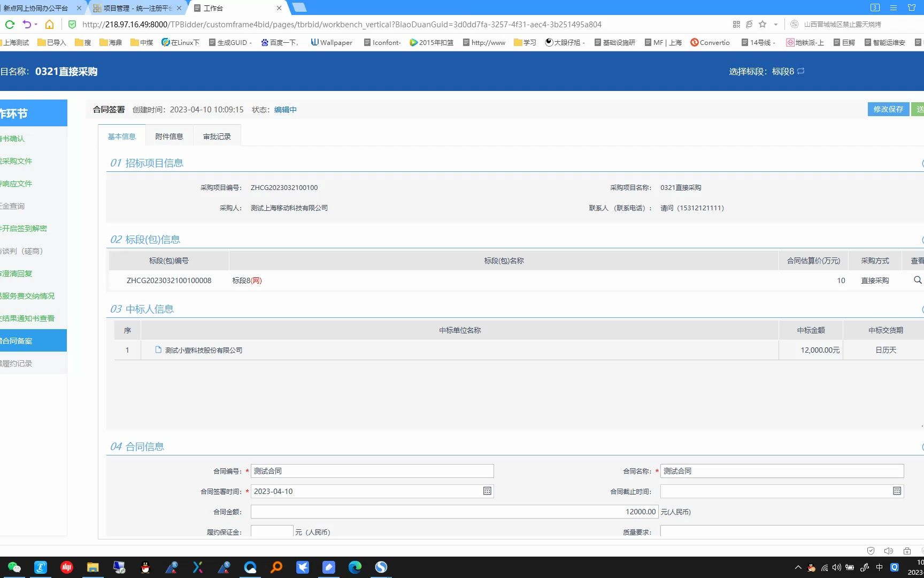Open the dropdown arrow next to the star
The width and height of the screenshot is (924, 578).
[x=776, y=25]
